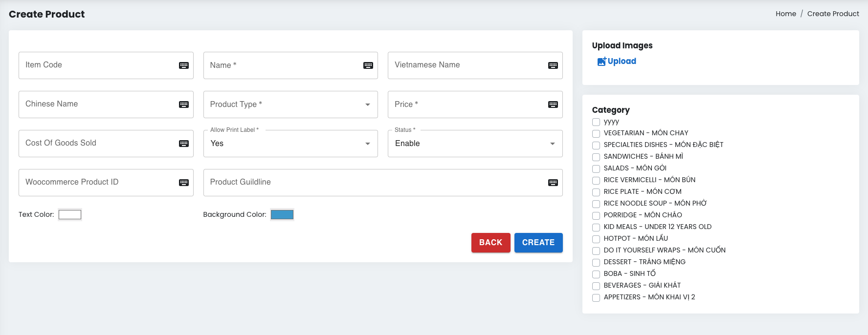Open the Product Type dropdown
Image resolution: width=868 pixels, height=335 pixels.
[x=290, y=105]
